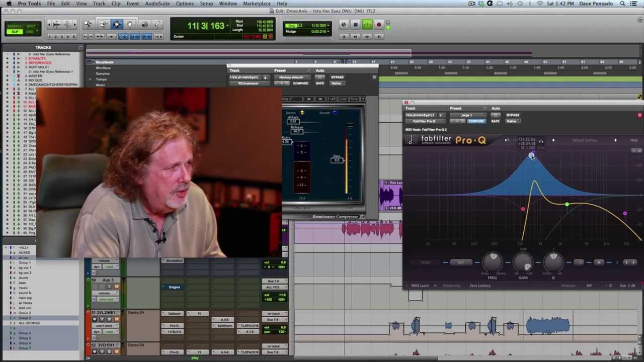Adjust the Pro-Q FREQ knob
Viewport: 644px width, 362px height.
pyautogui.click(x=493, y=261)
